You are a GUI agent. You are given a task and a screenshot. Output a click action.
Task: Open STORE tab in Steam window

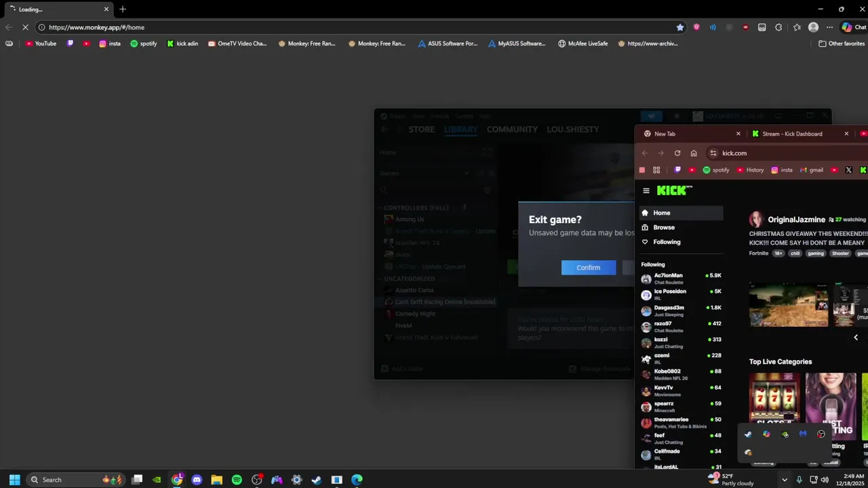click(421, 129)
